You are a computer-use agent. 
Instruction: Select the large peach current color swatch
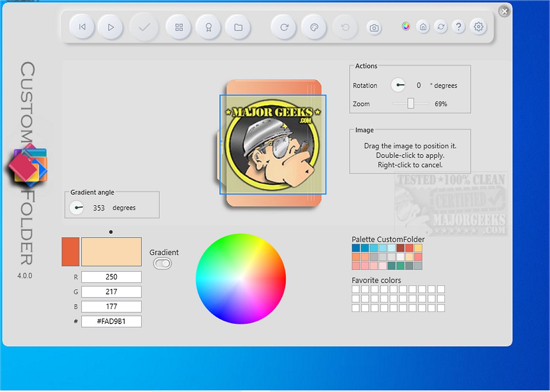click(111, 251)
